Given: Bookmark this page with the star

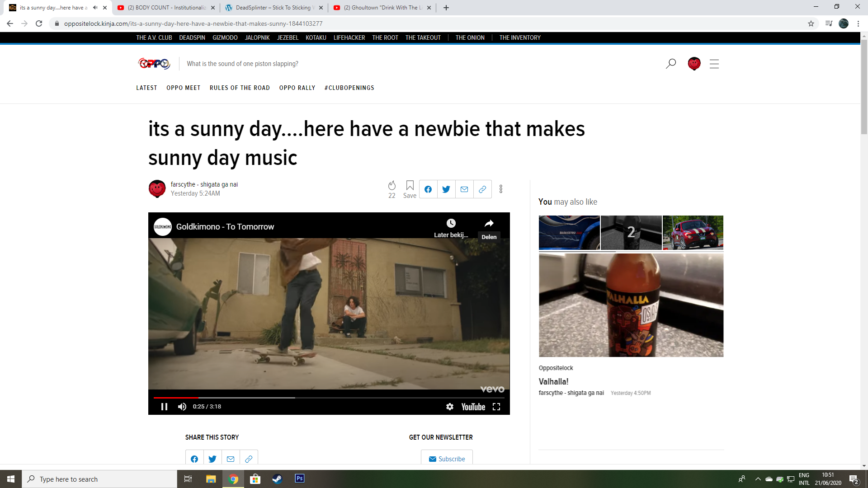Looking at the screenshot, I should pyautogui.click(x=811, y=23).
